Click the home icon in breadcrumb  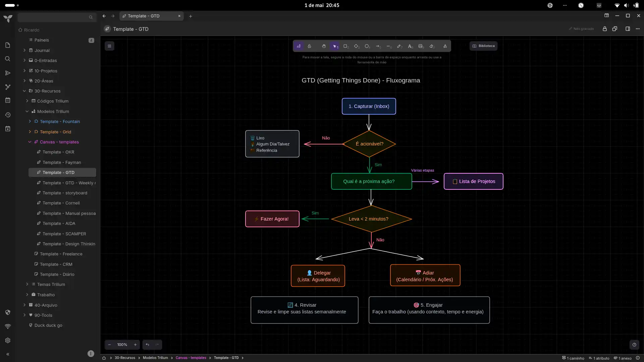tap(104, 358)
